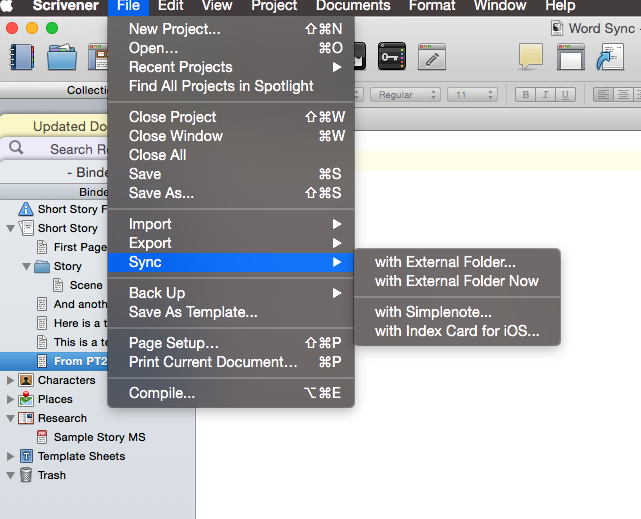Collapse the Research folder
Viewport: 641px width, 519px height.
pyautogui.click(x=11, y=418)
